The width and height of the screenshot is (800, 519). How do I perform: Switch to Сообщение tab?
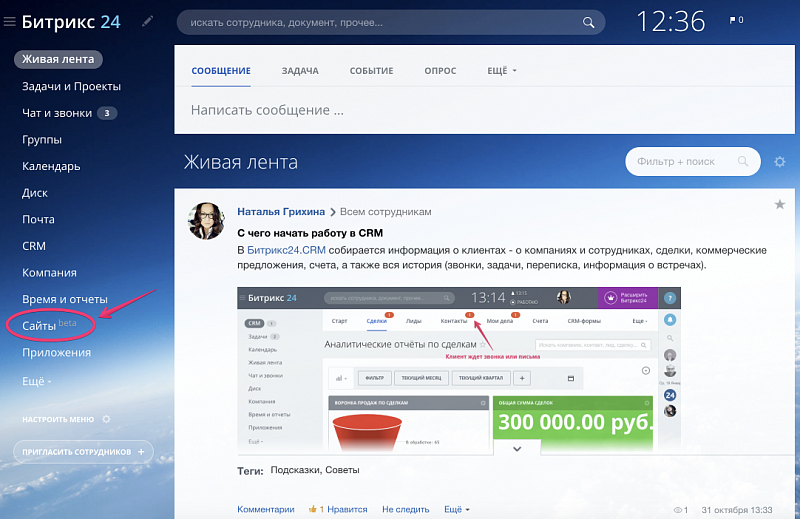click(x=221, y=70)
